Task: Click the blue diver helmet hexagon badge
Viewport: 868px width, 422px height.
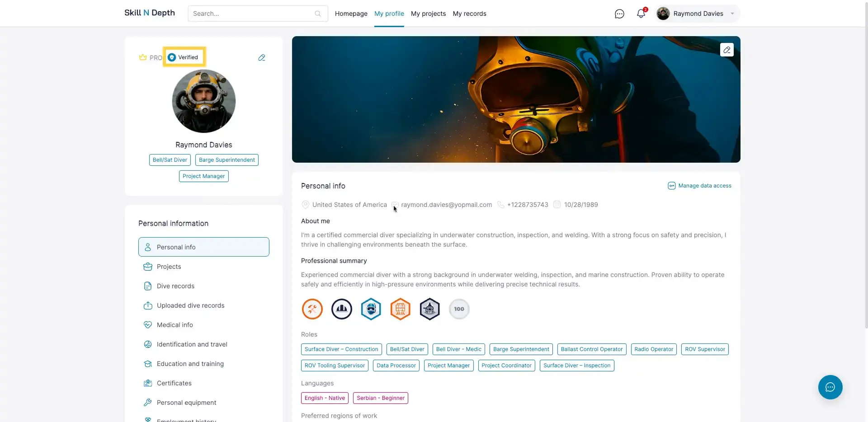Action: 371,309
